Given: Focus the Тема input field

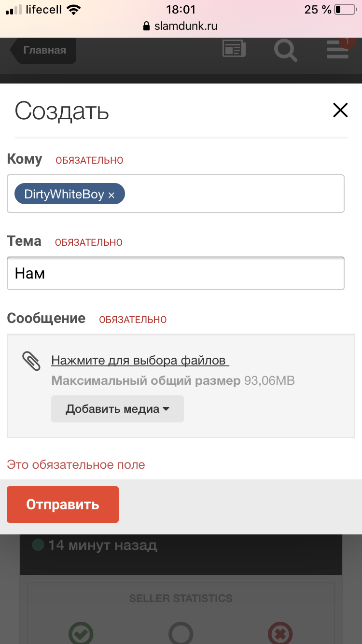Looking at the screenshot, I should tap(175, 273).
